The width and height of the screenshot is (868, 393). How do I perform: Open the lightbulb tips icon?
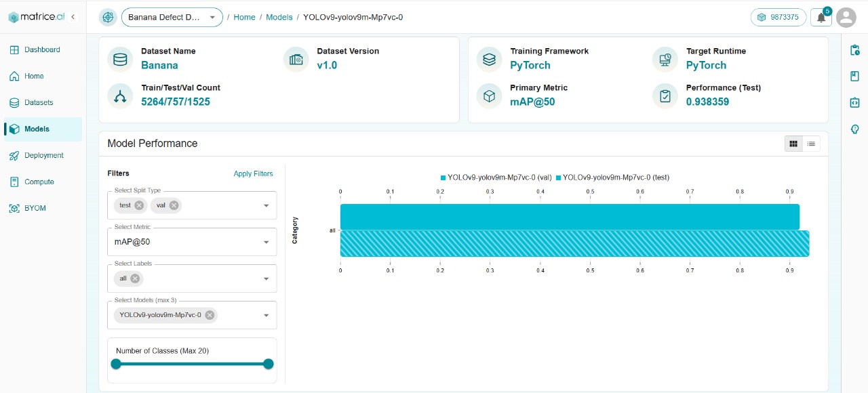click(854, 129)
